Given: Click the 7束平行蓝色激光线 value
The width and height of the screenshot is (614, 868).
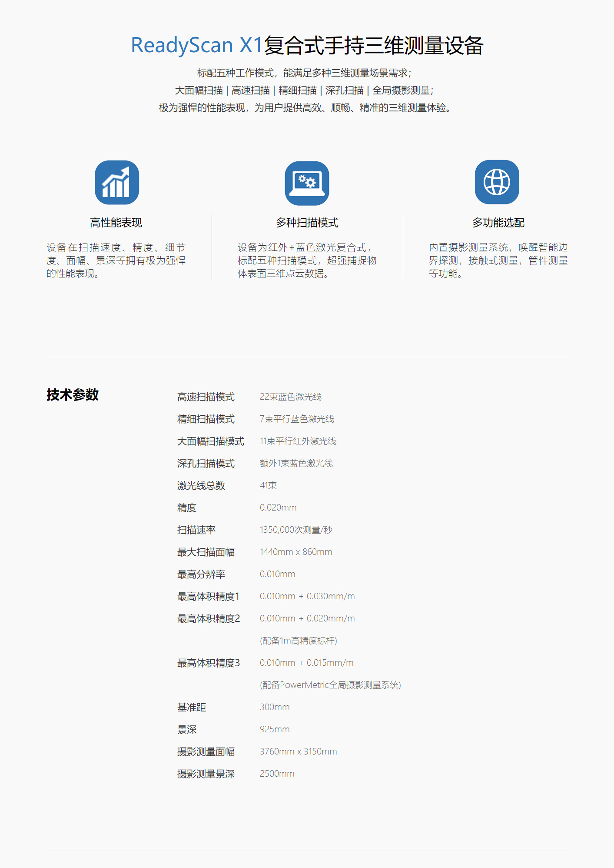Looking at the screenshot, I should coord(297,419).
